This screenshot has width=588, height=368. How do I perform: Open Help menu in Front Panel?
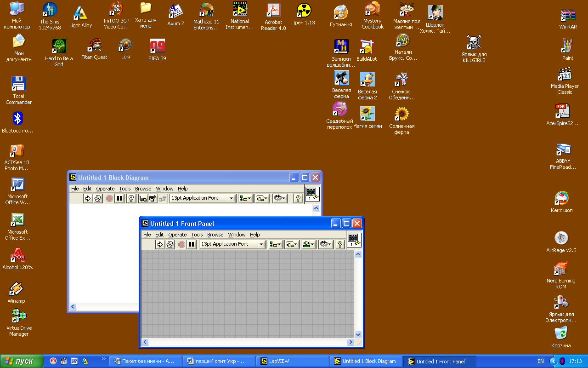[x=255, y=235]
